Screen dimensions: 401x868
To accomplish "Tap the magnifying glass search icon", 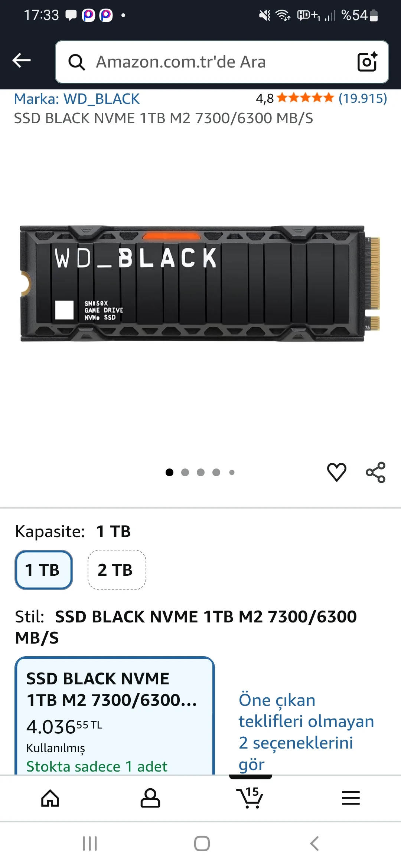I will coord(76,62).
